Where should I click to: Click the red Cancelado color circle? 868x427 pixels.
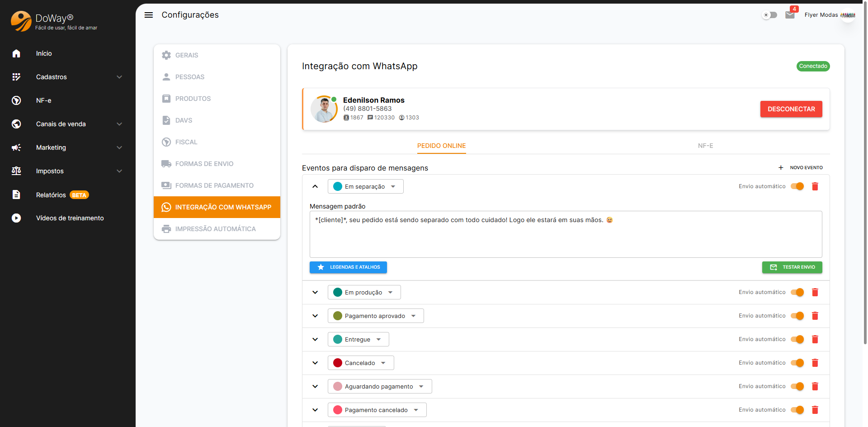point(338,363)
